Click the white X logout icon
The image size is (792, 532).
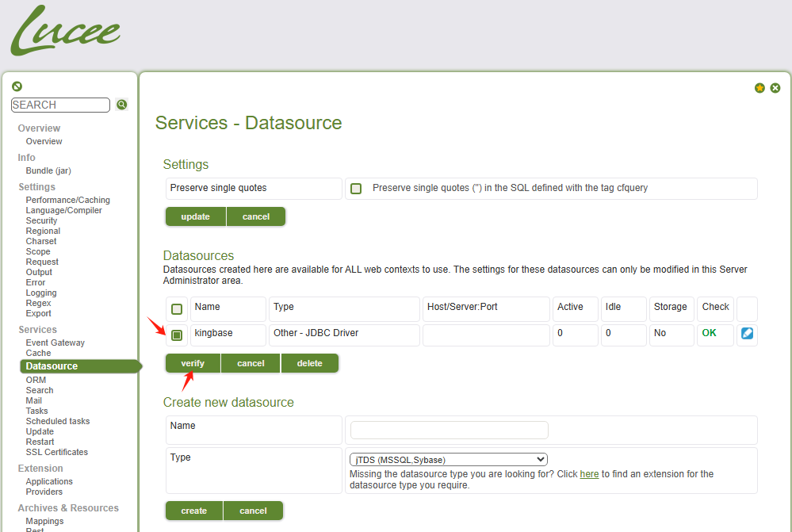point(775,88)
